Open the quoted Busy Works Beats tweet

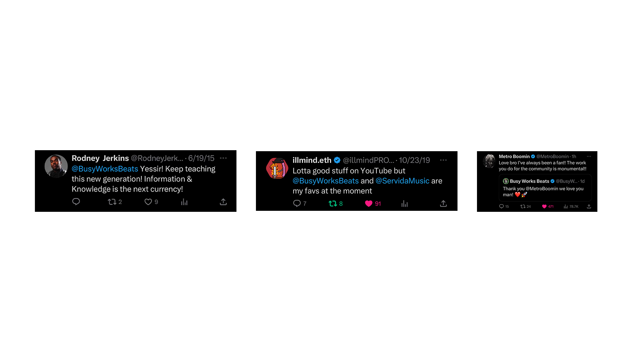point(545,188)
